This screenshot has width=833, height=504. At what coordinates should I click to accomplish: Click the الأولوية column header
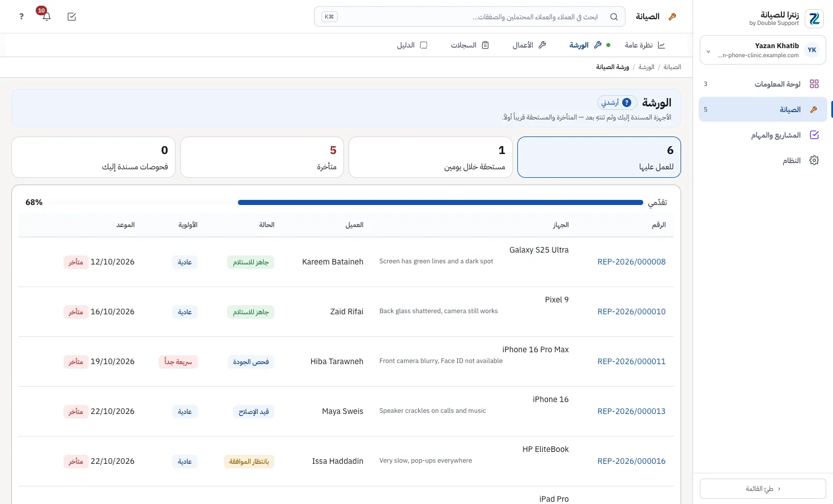coord(188,225)
